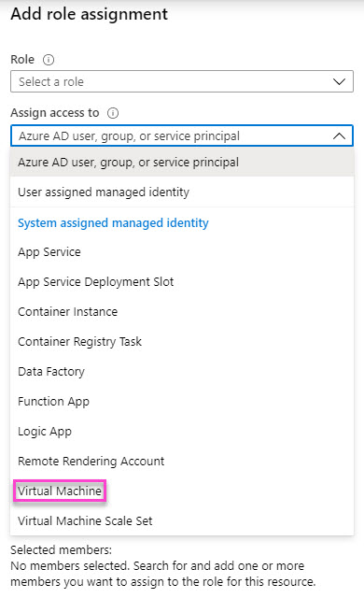Click the Add role assignment title

89,14
